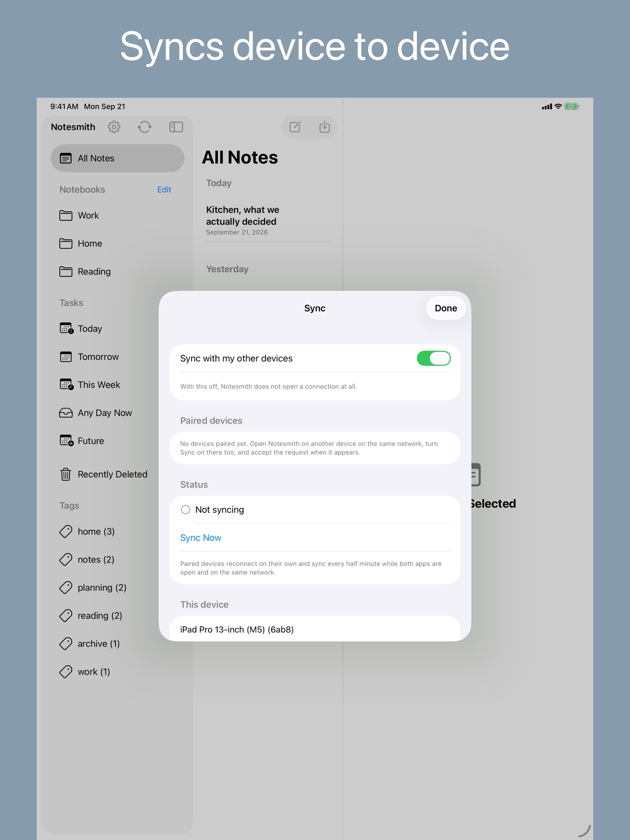Tap the import tray download icon
Image resolution: width=630 pixels, height=840 pixels.
point(324,127)
